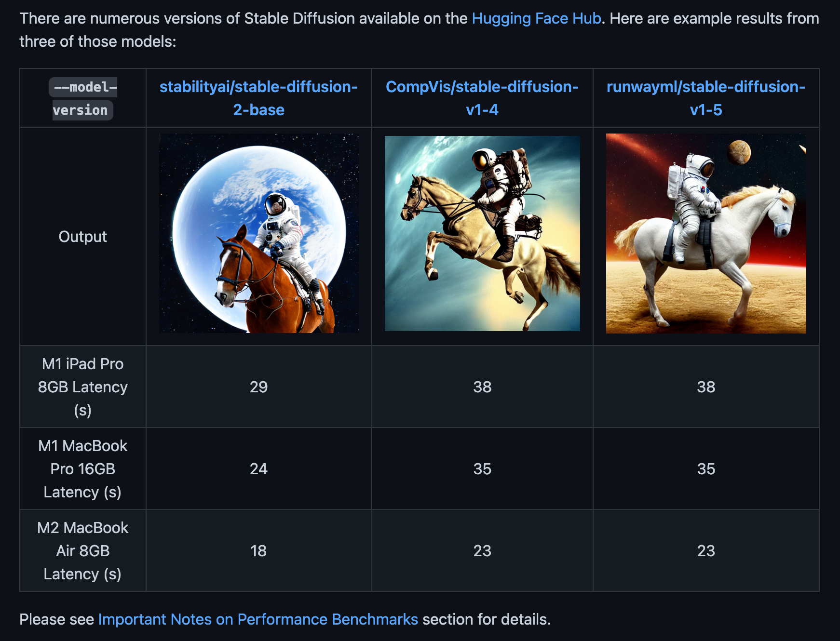
Task: Click the --model-version code label
Action: coord(83,98)
